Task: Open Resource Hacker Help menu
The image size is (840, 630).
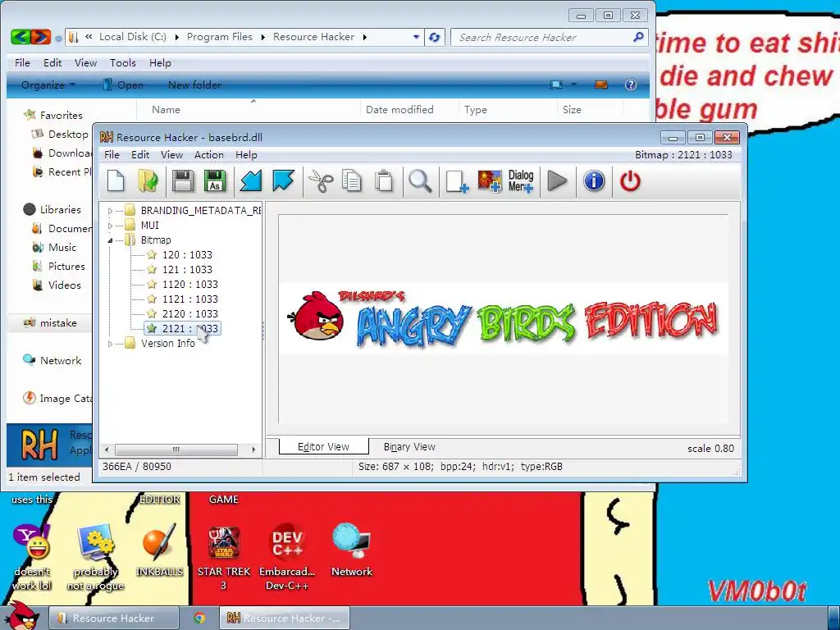Action: coord(246,155)
